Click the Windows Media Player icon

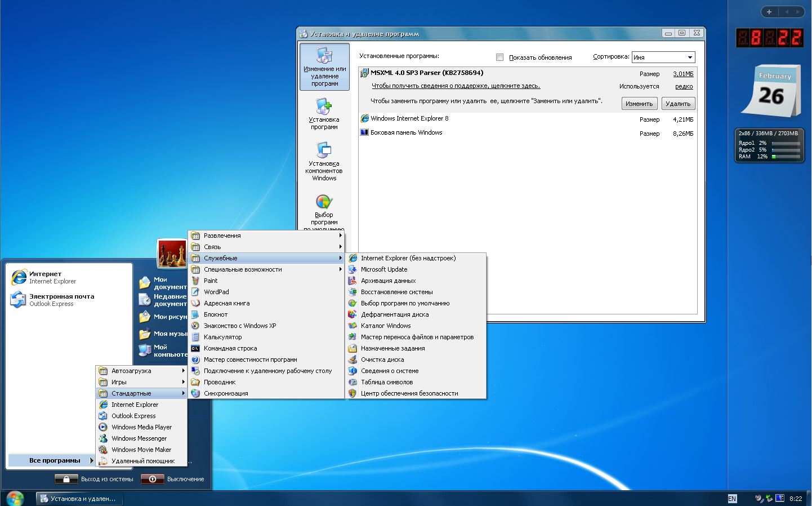click(x=103, y=427)
